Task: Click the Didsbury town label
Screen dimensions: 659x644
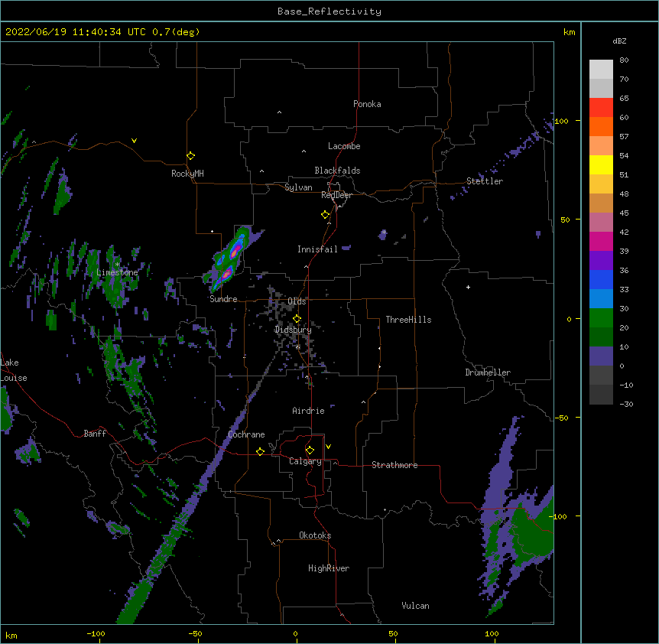Action: pyautogui.click(x=293, y=330)
